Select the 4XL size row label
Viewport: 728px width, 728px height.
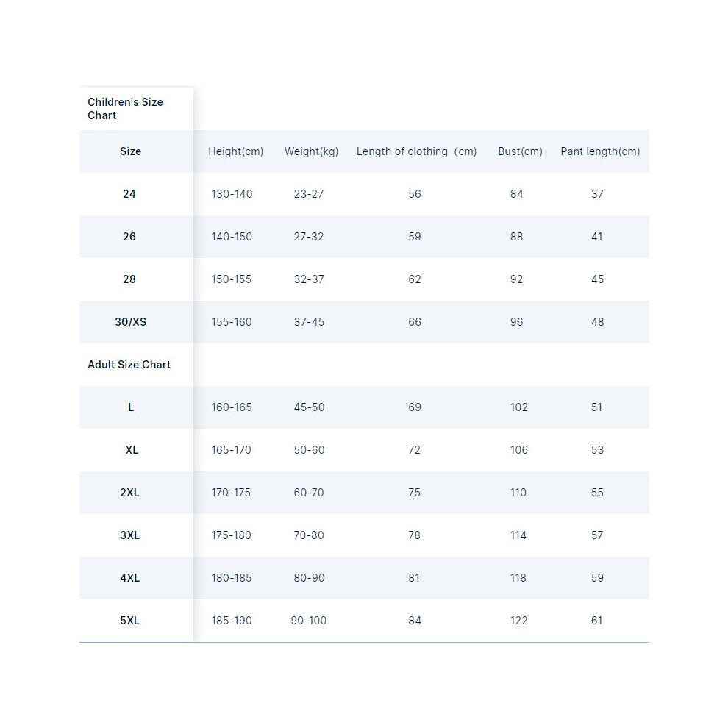point(129,578)
